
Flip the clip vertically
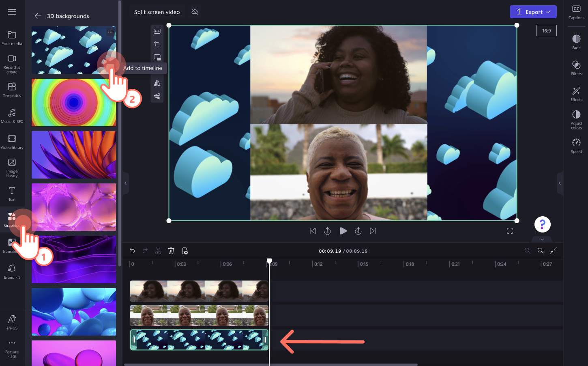coord(157,96)
